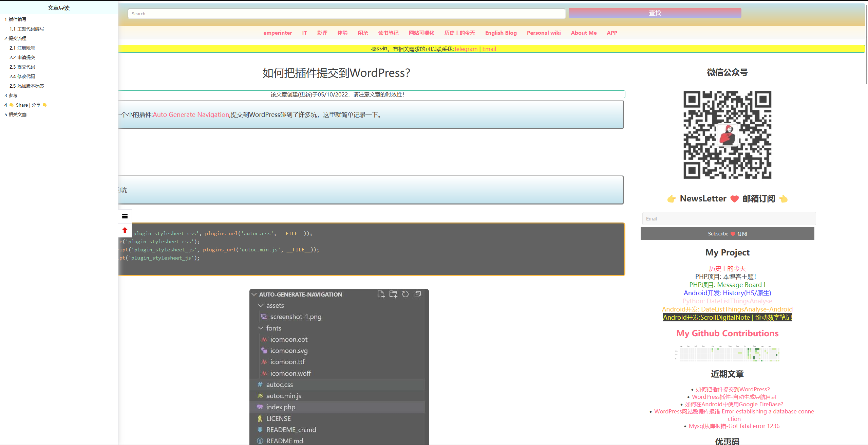Follow the Telegram contact link
The height and width of the screenshot is (445, 868).
pos(466,49)
